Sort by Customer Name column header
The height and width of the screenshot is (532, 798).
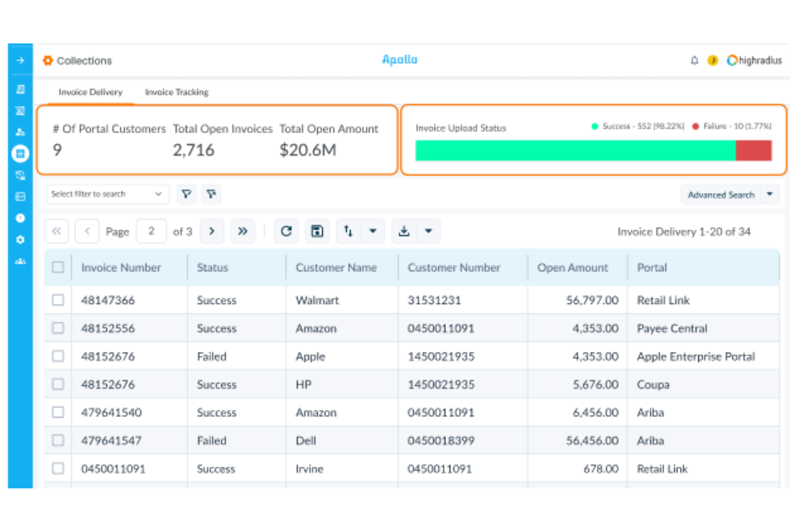coord(336,267)
